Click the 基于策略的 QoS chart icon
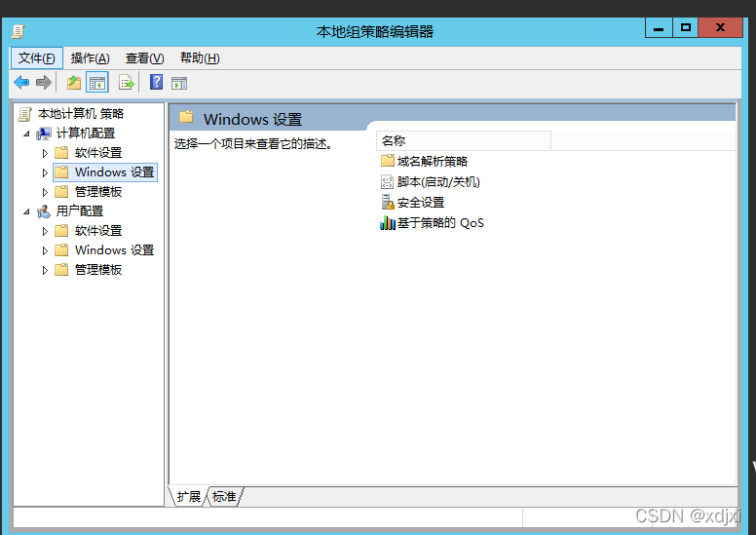This screenshot has height=535, width=756. coord(388,222)
